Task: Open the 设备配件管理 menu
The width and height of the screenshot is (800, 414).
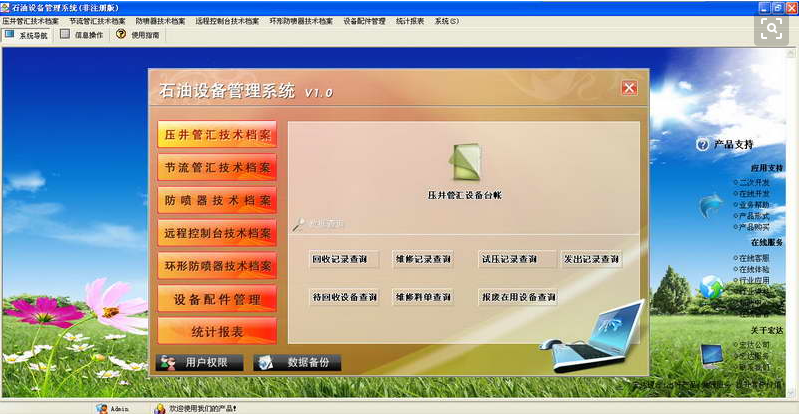Action: [x=364, y=21]
